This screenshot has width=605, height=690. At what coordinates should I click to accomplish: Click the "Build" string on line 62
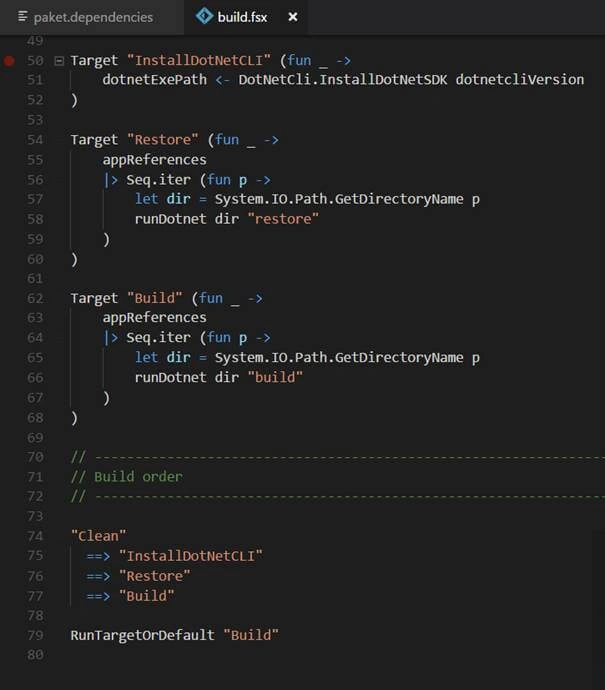point(154,298)
